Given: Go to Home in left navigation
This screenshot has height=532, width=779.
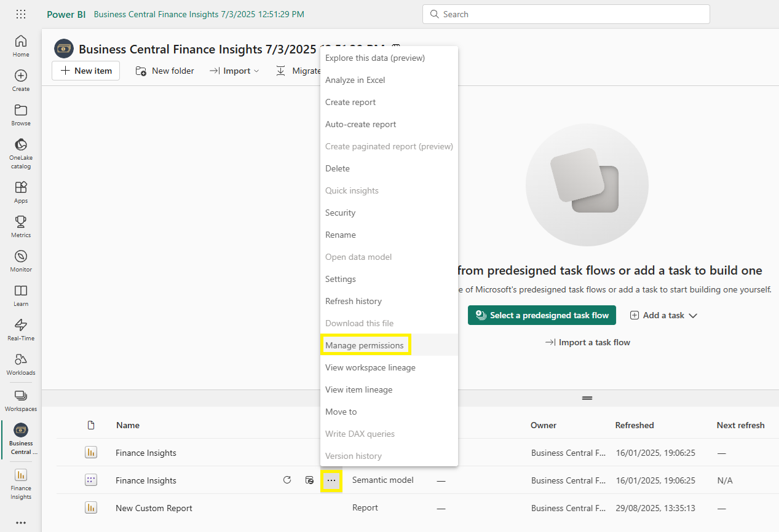Looking at the screenshot, I should tap(21, 45).
